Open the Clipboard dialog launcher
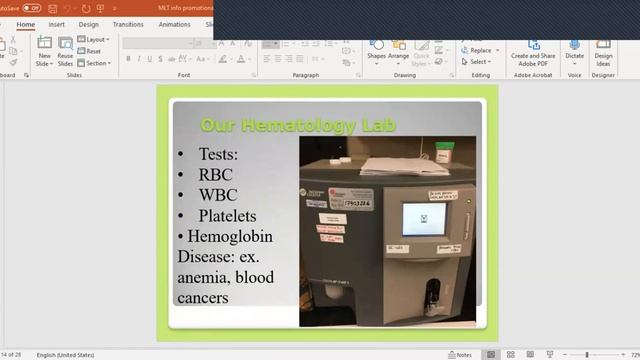Screen dimensions: 640x360 [27, 75]
